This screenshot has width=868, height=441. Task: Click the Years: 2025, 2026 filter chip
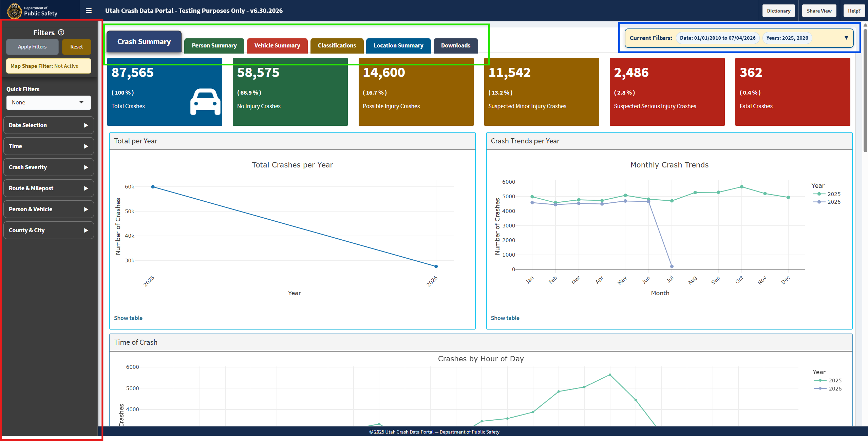click(787, 38)
